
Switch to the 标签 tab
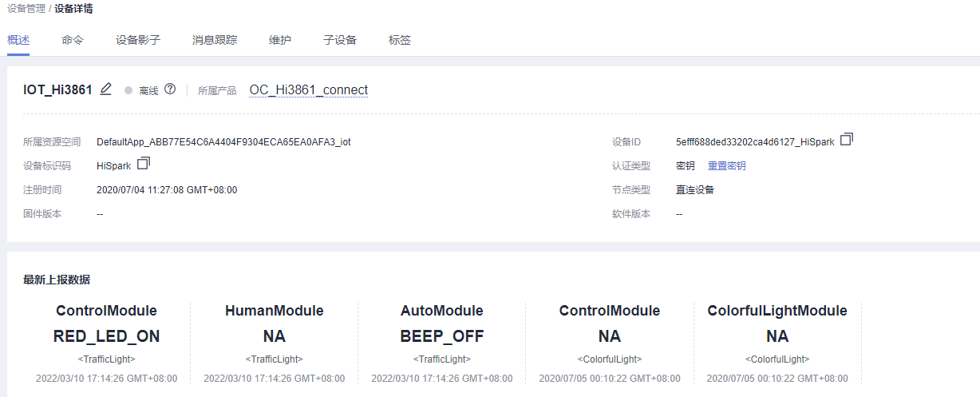click(x=400, y=40)
